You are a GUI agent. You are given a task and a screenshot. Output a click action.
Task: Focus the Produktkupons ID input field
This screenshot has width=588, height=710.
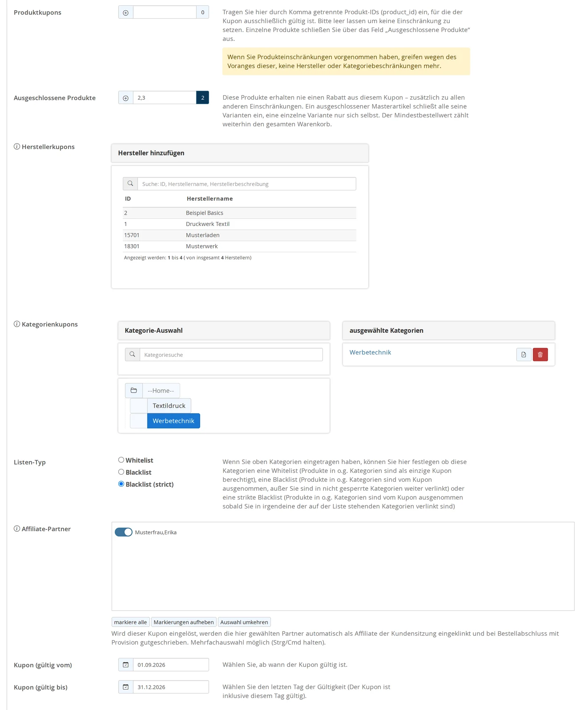coord(165,12)
